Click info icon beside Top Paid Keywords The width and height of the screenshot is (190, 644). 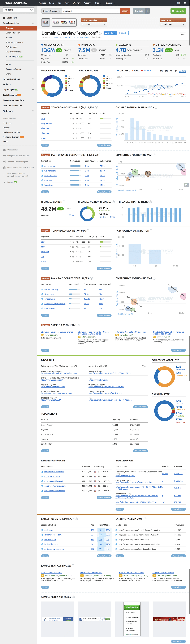(88, 231)
